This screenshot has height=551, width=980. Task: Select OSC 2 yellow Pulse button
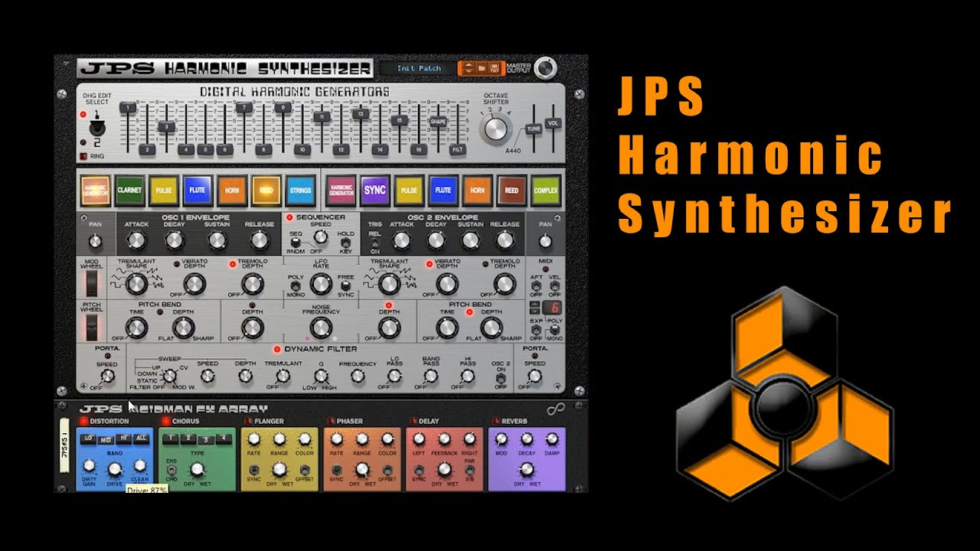(x=409, y=190)
